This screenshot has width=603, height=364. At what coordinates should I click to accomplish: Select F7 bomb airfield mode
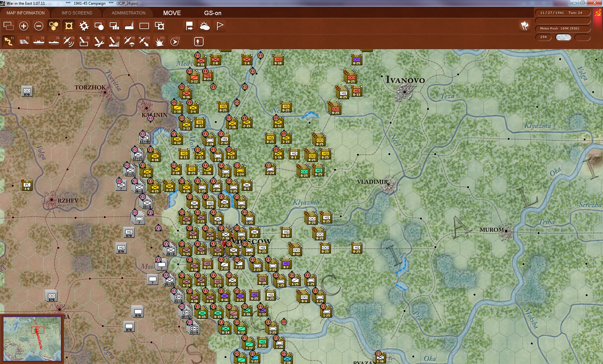99,41
